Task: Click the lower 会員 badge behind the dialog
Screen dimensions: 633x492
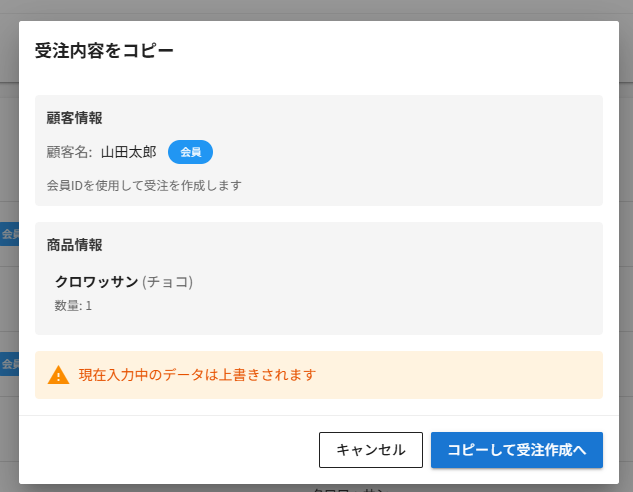Action: click(x=9, y=363)
